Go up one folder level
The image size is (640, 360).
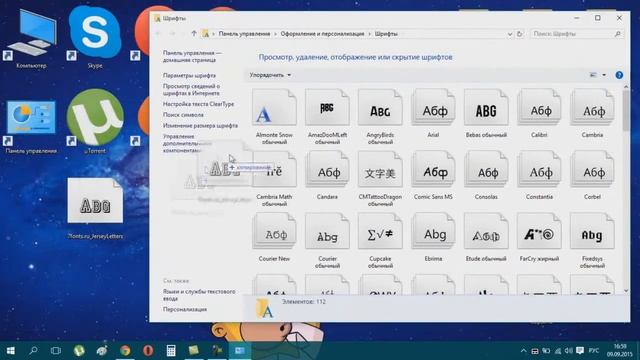pos(194,34)
